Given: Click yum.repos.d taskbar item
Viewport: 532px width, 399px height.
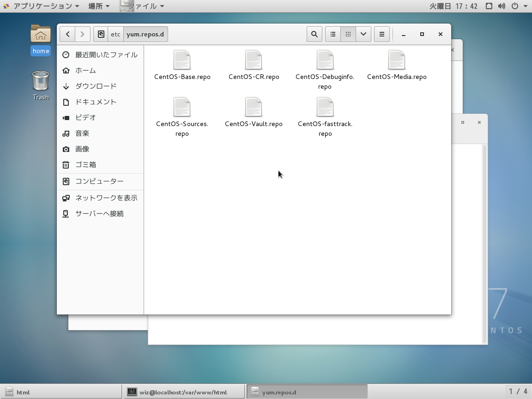Looking at the screenshot, I should click(x=307, y=392).
